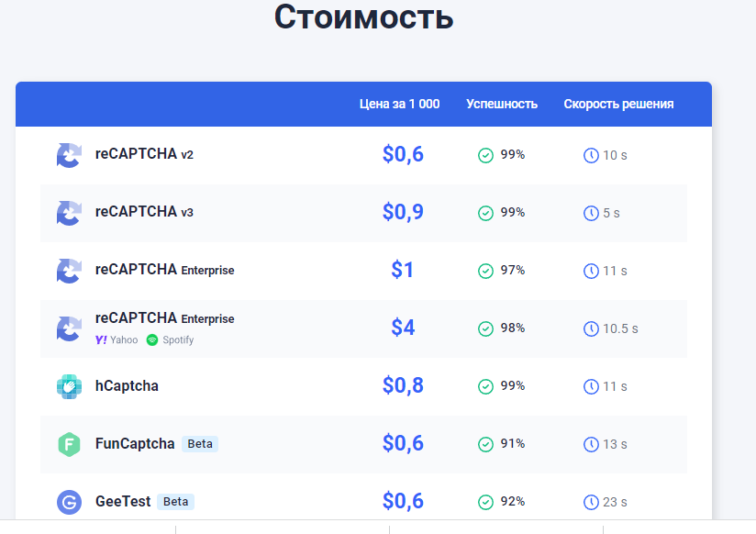The width and height of the screenshot is (756, 534).
Task: Click the Цена за 1 000 column header
Action: click(x=399, y=104)
